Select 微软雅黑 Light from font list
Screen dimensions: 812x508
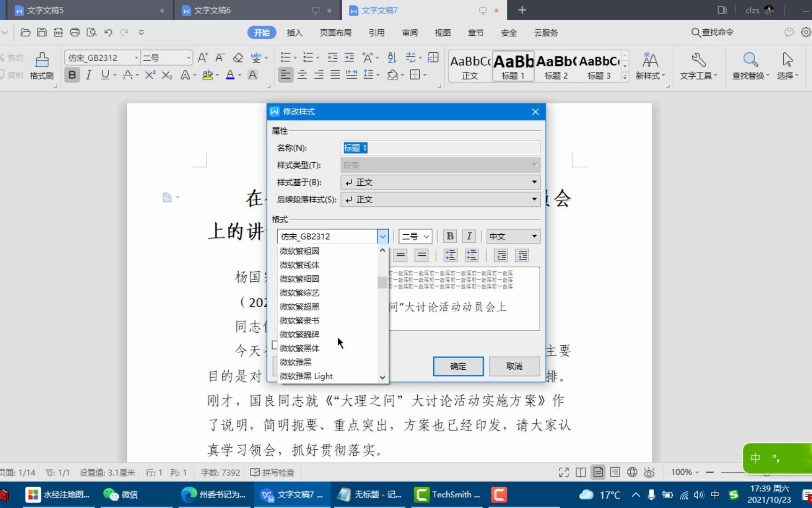click(x=328, y=376)
